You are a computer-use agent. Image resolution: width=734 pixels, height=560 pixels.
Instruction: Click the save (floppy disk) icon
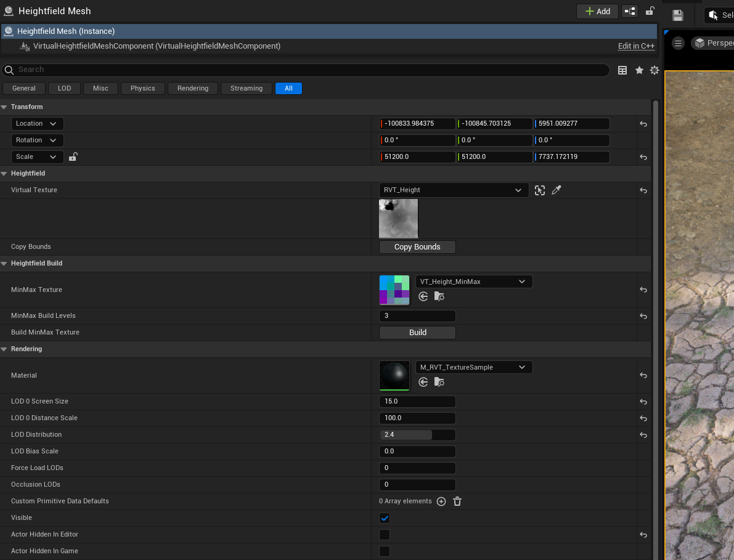pos(677,15)
